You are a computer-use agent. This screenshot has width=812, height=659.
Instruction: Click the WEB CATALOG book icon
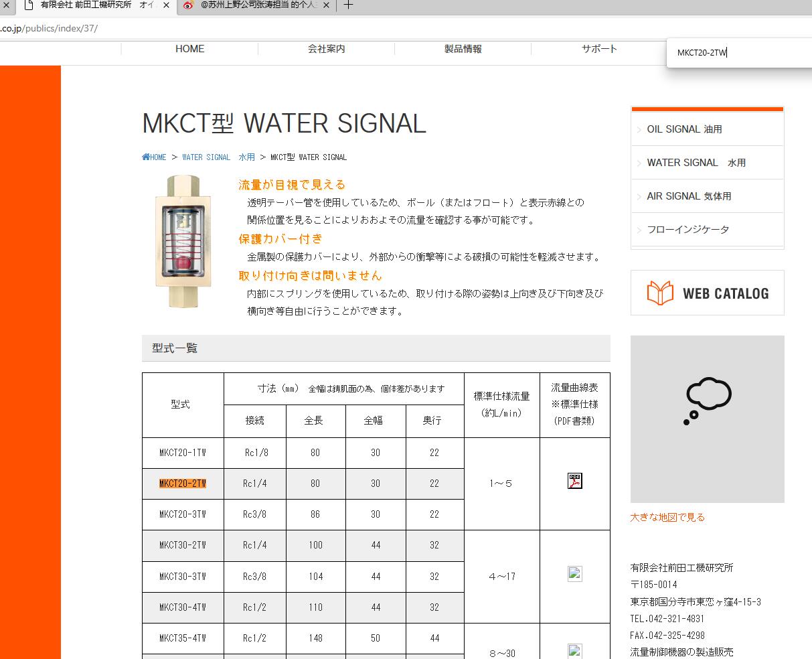pos(660,293)
